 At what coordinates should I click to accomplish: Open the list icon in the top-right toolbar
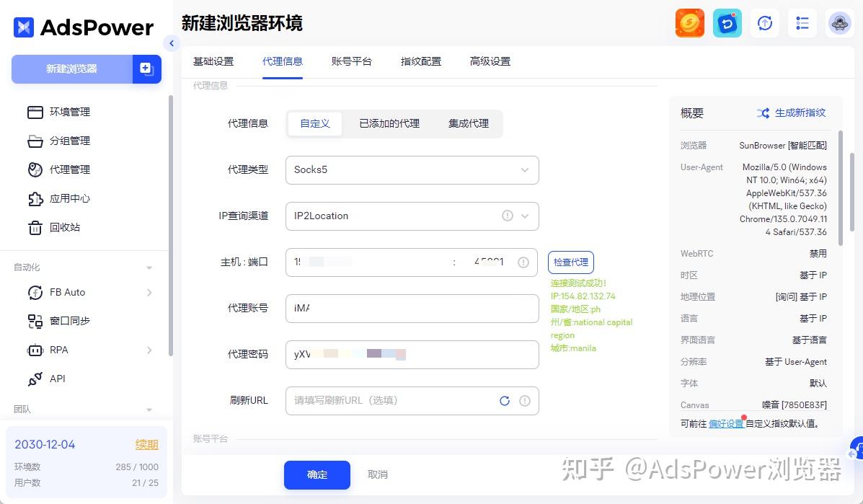click(x=802, y=23)
